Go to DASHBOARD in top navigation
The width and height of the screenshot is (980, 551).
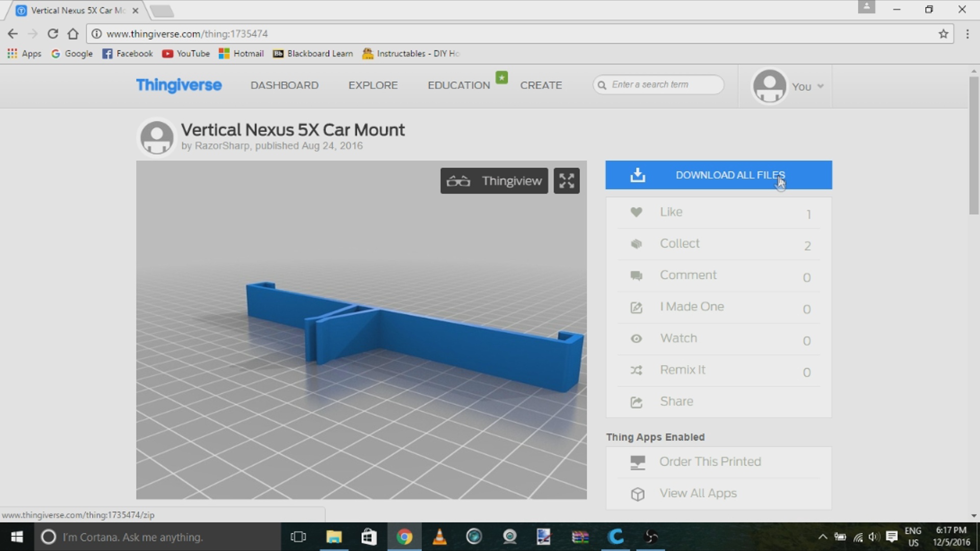point(284,85)
